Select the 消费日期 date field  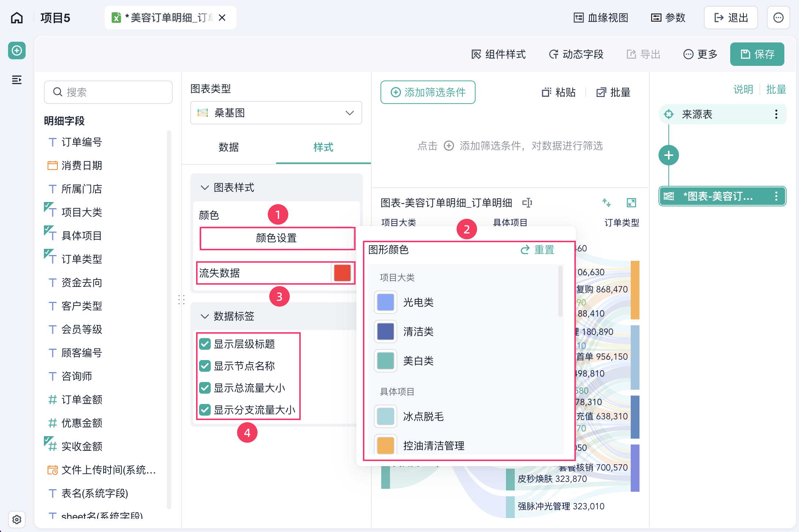(82, 165)
